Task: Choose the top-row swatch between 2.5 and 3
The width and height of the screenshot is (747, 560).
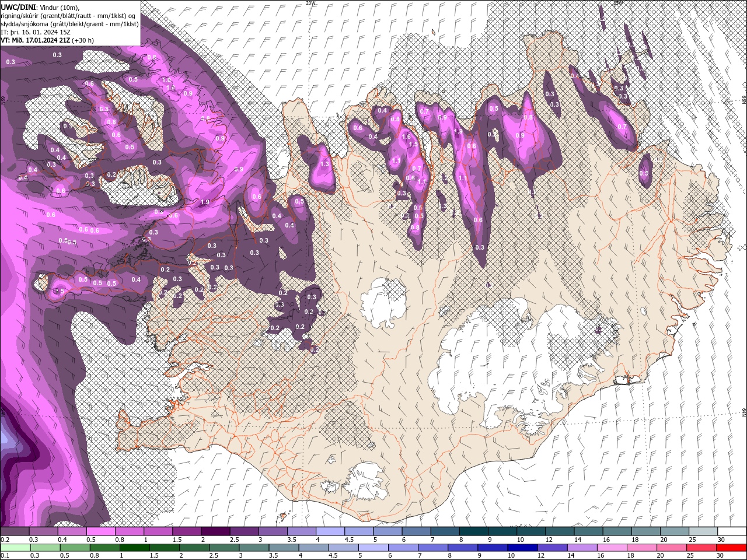Action: 244,531
